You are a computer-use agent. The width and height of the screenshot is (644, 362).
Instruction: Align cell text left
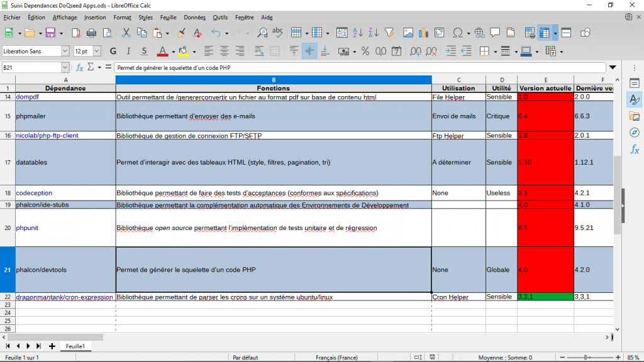point(209,52)
